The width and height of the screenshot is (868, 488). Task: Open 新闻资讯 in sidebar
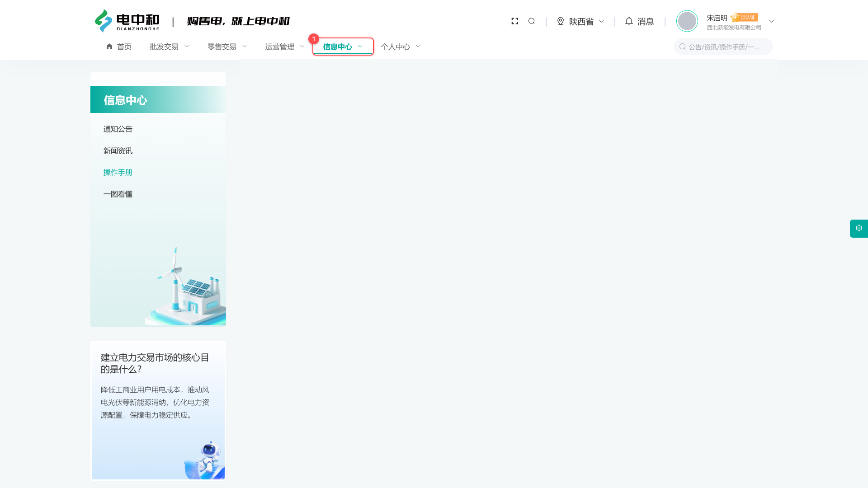[118, 151]
